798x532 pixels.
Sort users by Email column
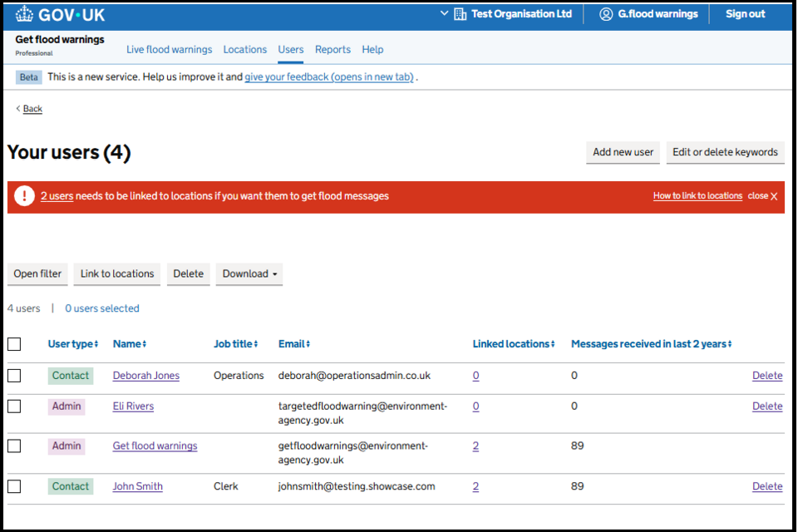pyautogui.click(x=294, y=344)
